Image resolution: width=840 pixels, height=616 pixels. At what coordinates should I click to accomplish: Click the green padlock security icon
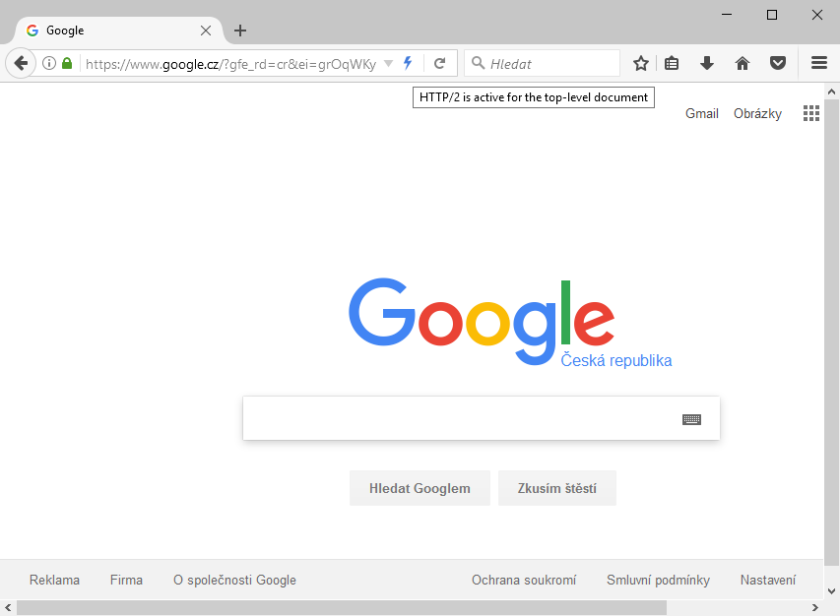pos(66,63)
